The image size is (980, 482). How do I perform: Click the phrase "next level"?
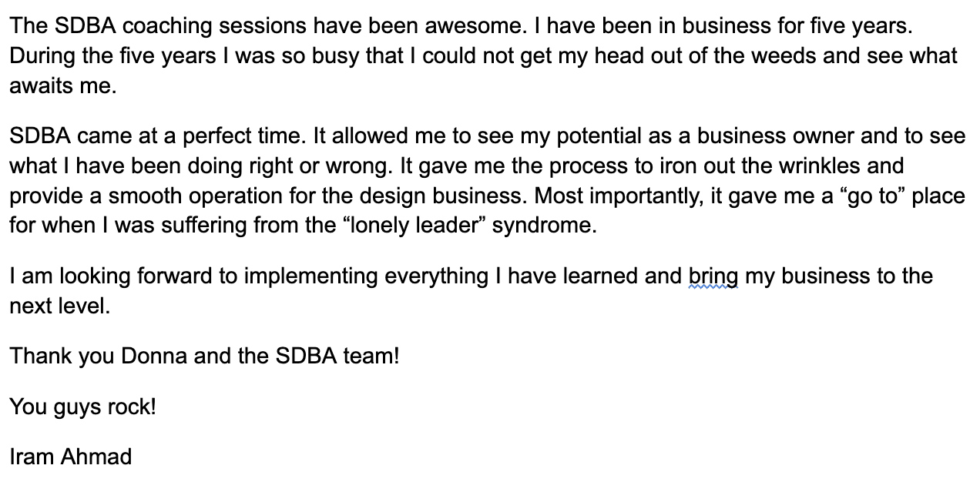pyautogui.click(x=59, y=306)
